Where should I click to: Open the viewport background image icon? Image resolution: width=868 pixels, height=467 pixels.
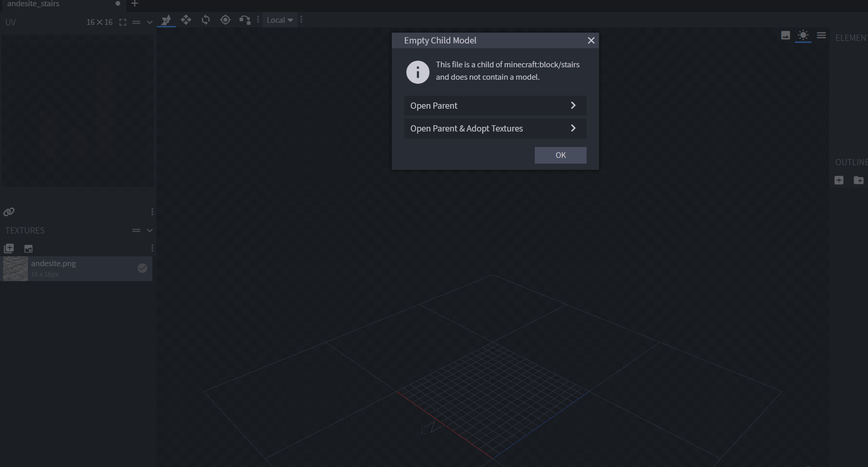coord(786,35)
